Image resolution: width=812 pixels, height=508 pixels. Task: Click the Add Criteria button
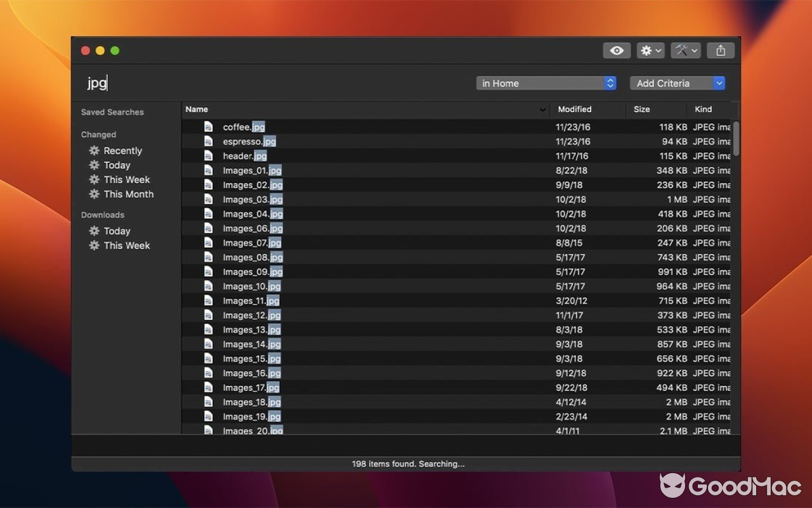pos(672,83)
